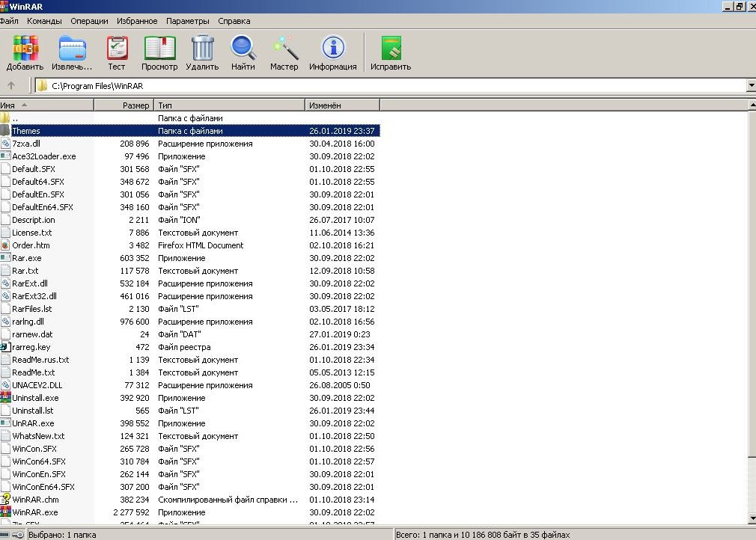Click the Order.htm Firefox document icon
Viewport: 756px width, 540px height.
pos(4,245)
